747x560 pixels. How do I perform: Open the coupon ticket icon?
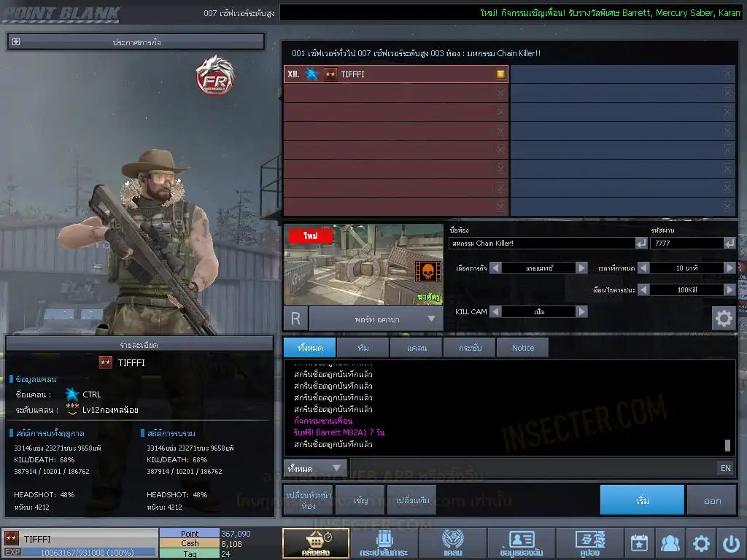click(589, 543)
